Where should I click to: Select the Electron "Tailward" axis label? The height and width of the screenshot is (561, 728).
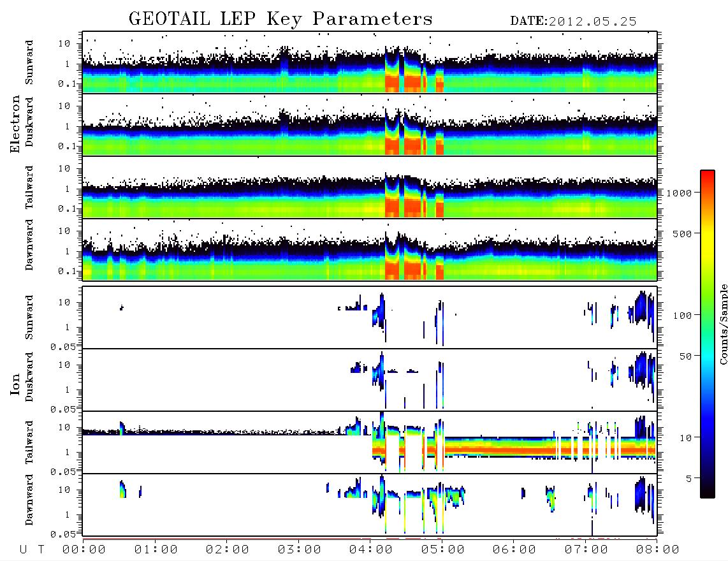[29, 187]
